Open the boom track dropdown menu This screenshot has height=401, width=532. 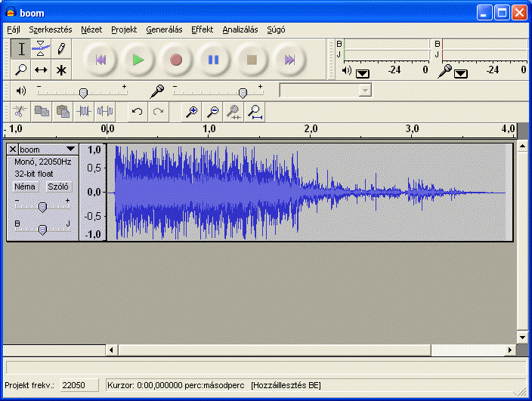coord(70,149)
